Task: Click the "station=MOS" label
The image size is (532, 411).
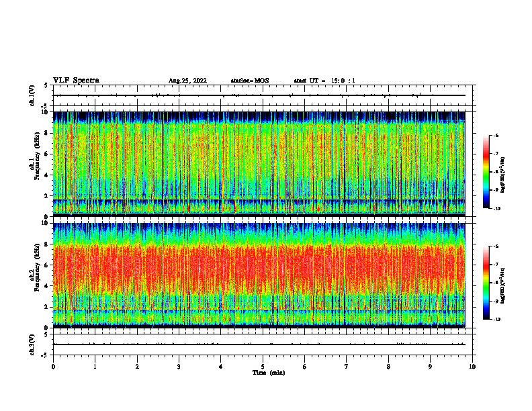Action: click(250, 81)
